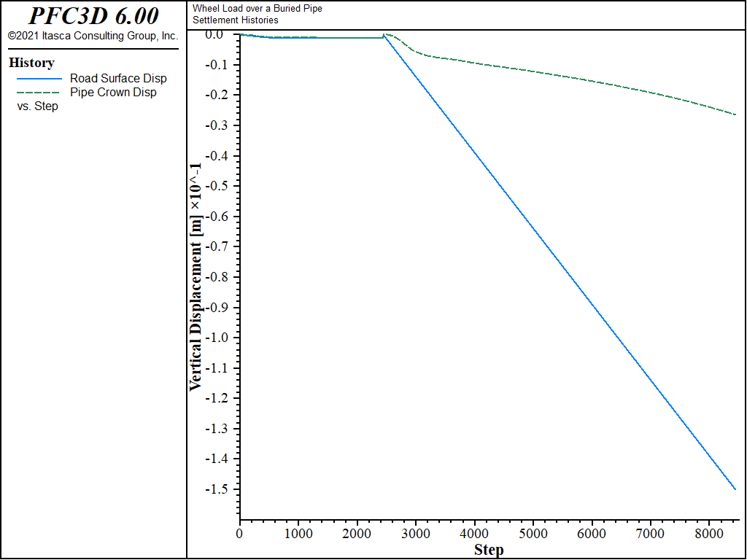
Task: Click the Settlement Histories subtitle
Action: click(x=236, y=20)
